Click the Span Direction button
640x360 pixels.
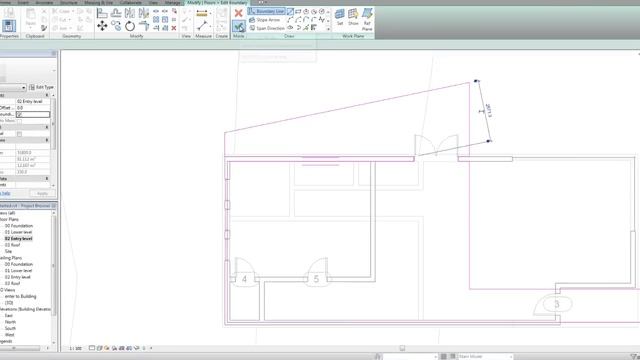pyautogui.click(x=267, y=28)
